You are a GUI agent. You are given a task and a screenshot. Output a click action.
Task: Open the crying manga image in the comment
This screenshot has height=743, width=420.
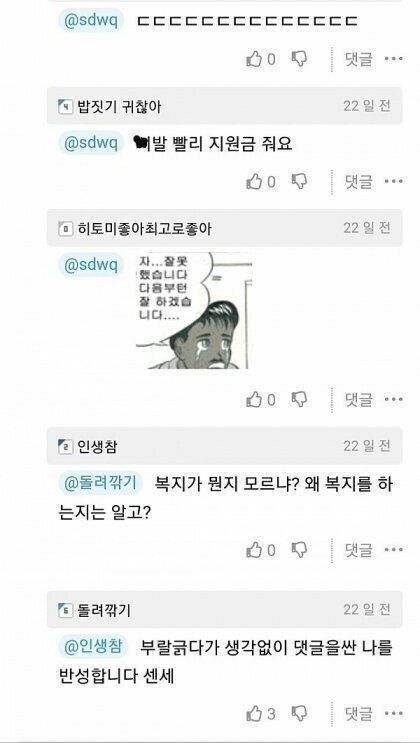click(x=194, y=310)
